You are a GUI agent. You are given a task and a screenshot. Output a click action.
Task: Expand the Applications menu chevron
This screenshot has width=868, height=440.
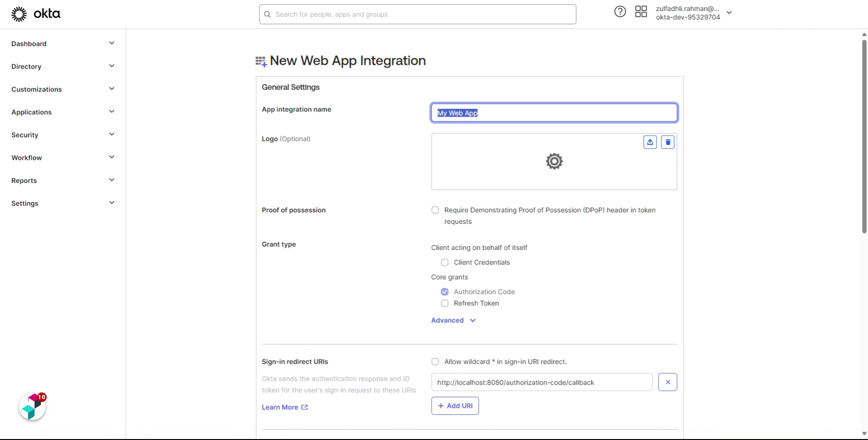112,112
